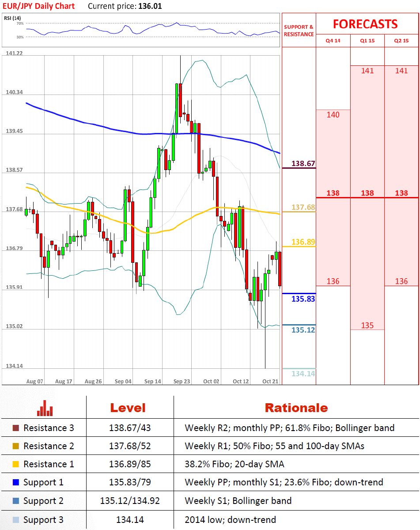Click the "Rationale" table column header
Screen dimensions: 420x530
point(296,408)
